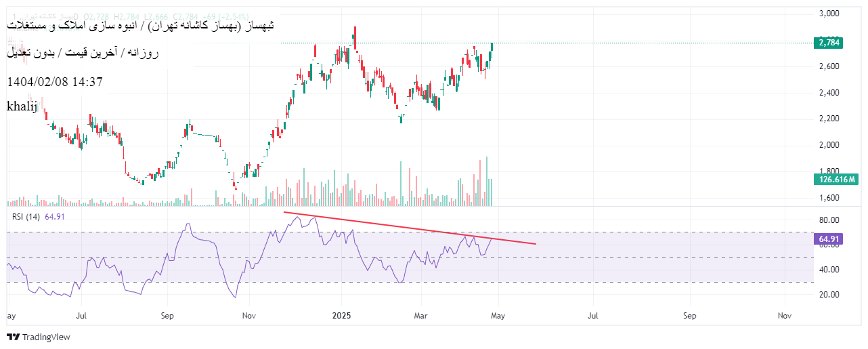Click the Nov label left of 2025
Viewport: 868px width, 349px height.
click(249, 316)
